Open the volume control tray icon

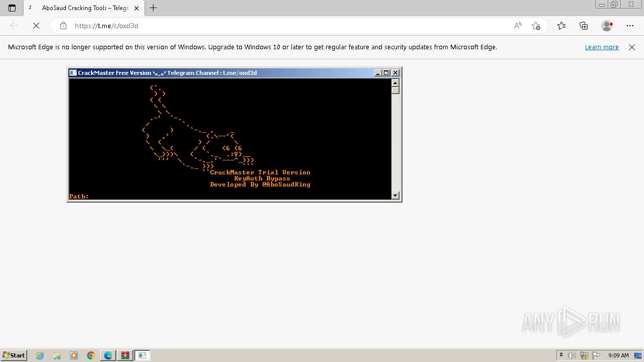tap(572, 355)
